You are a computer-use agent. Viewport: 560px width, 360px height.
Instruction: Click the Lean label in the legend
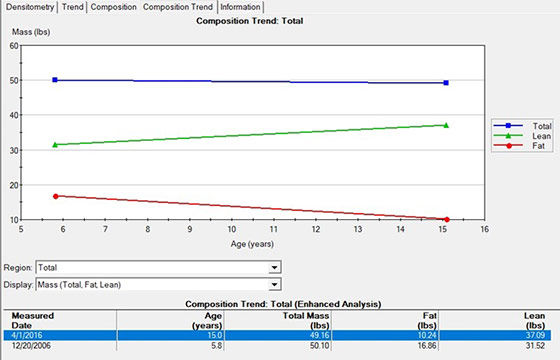pyautogui.click(x=541, y=136)
